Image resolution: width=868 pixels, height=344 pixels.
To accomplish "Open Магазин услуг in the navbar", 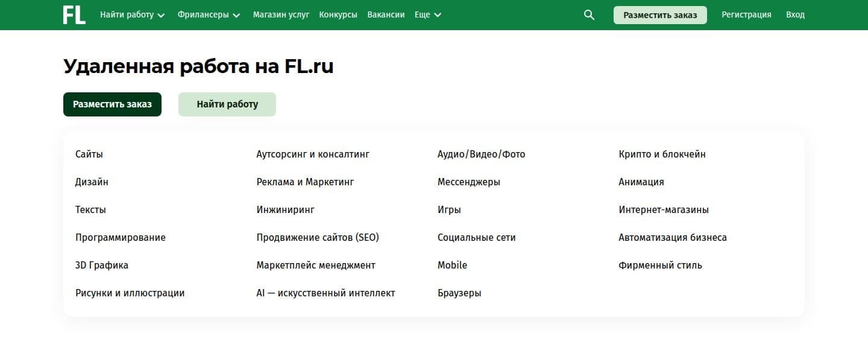I will (281, 15).
